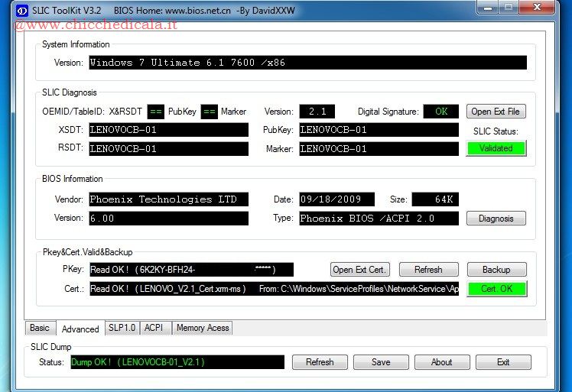Click Open Ext Cert. button

360,270
